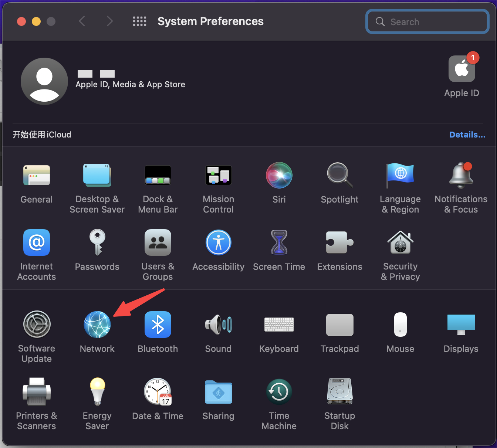The height and width of the screenshot is (448, 497).
Task: Click the user profile avatar picture
Action: [44, 81]
